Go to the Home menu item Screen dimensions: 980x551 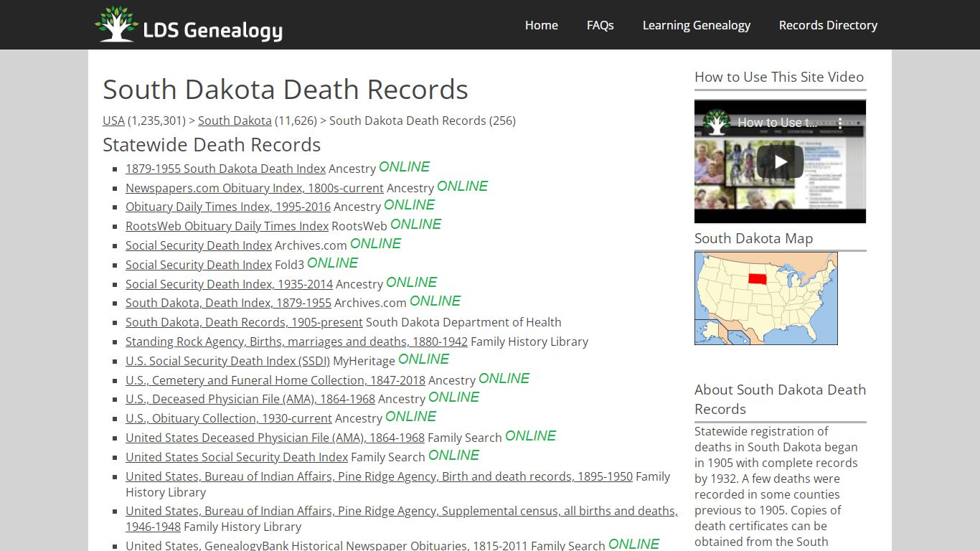541,25
